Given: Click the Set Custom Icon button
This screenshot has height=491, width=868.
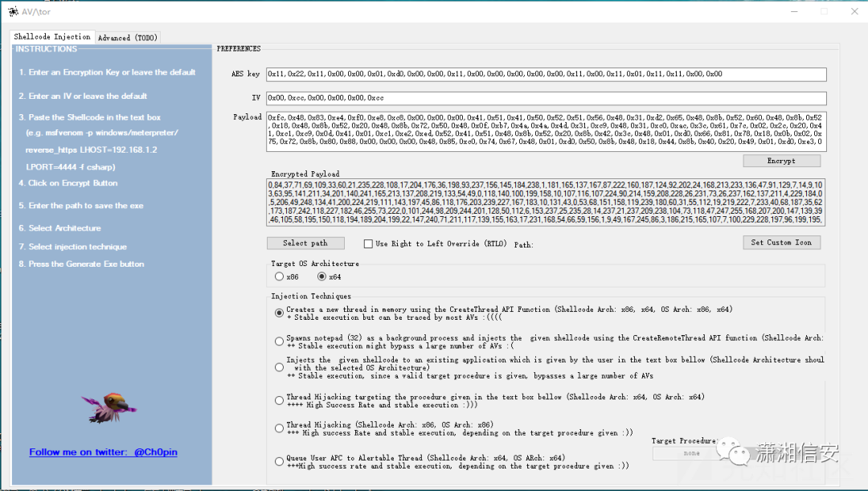Looking at the screenshot, I should (x=781, y=243).
